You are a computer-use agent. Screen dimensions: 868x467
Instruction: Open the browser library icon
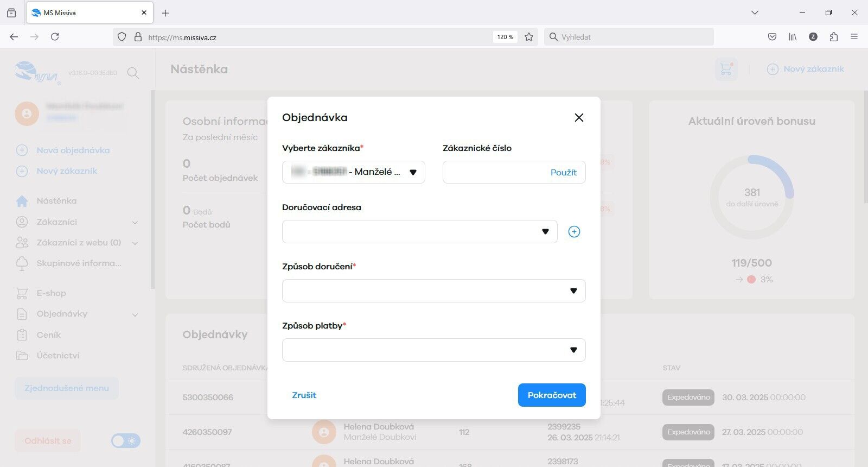793,37
